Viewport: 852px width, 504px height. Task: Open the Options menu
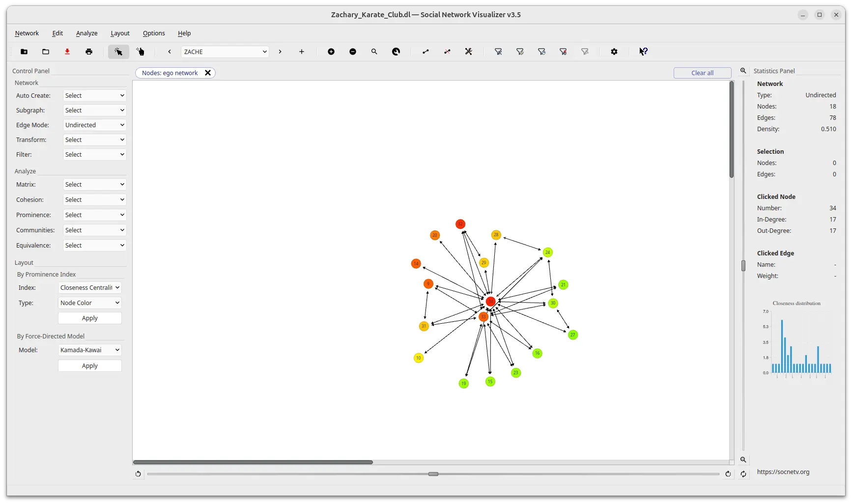(154, 33)
